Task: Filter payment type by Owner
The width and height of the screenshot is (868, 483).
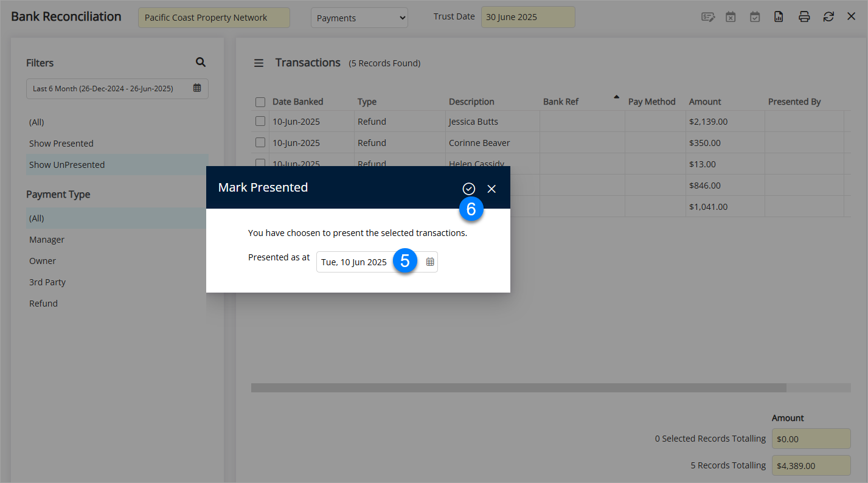Action: pyautogui.click(x=43, y=261)
